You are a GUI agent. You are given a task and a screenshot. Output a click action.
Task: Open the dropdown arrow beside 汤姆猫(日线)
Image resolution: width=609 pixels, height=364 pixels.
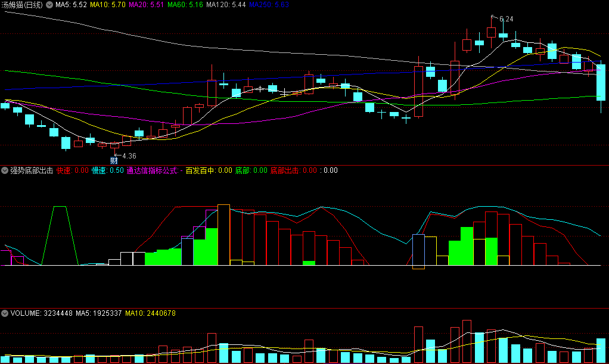(x=49, y=5)
